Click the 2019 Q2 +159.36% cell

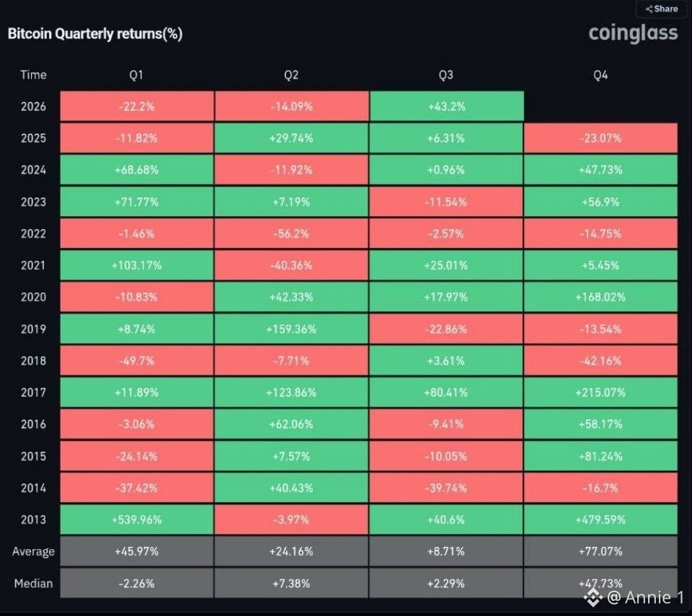(x=291, y=329)
